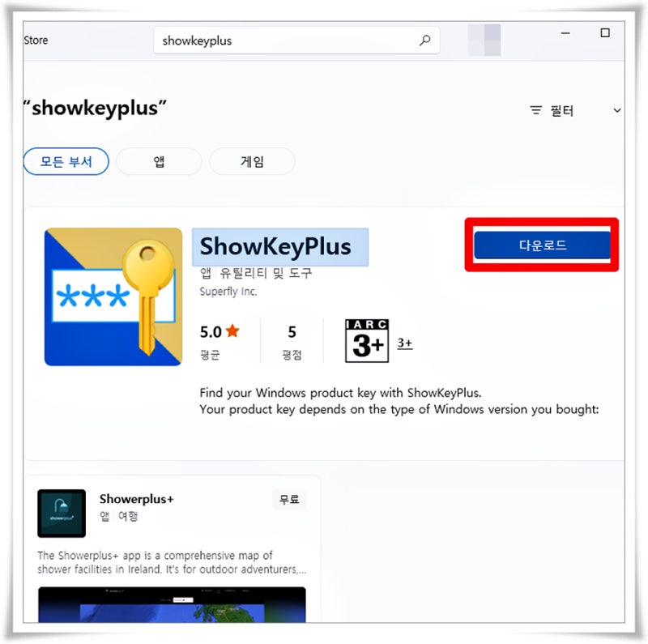Click the 무료 button for Showerplus+
Viewport: 648px width, 644px height.
(289, 499)
